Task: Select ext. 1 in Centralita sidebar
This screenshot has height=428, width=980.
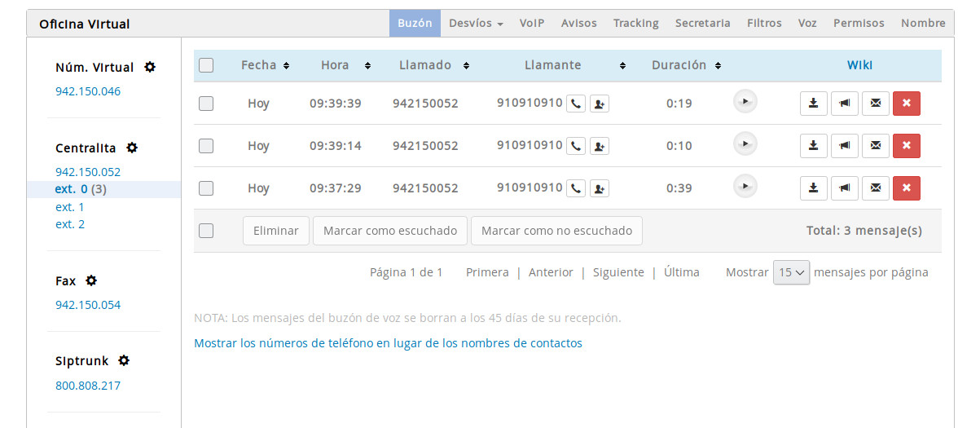Action: pyautogui.click(x=70, y=207)
